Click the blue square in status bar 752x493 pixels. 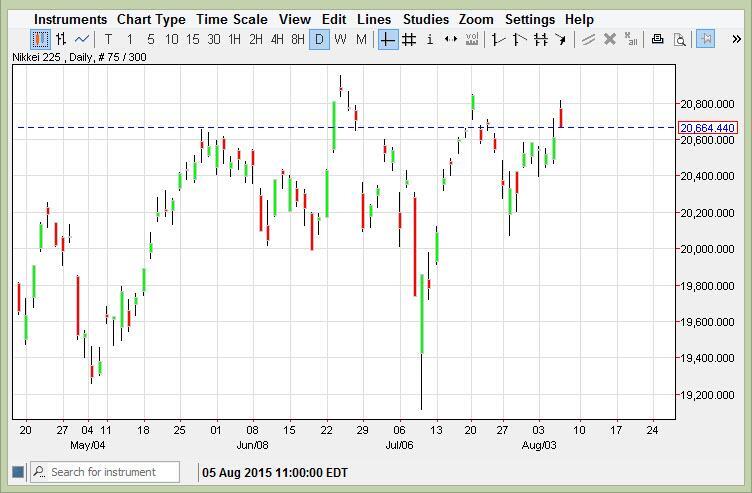pyautogui.click(x=17, y=472)
